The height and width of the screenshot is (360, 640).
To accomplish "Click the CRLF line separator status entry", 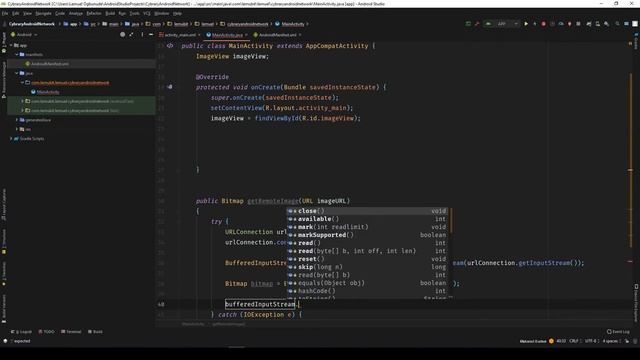I will pyautogui.click(x=574, y=341).
